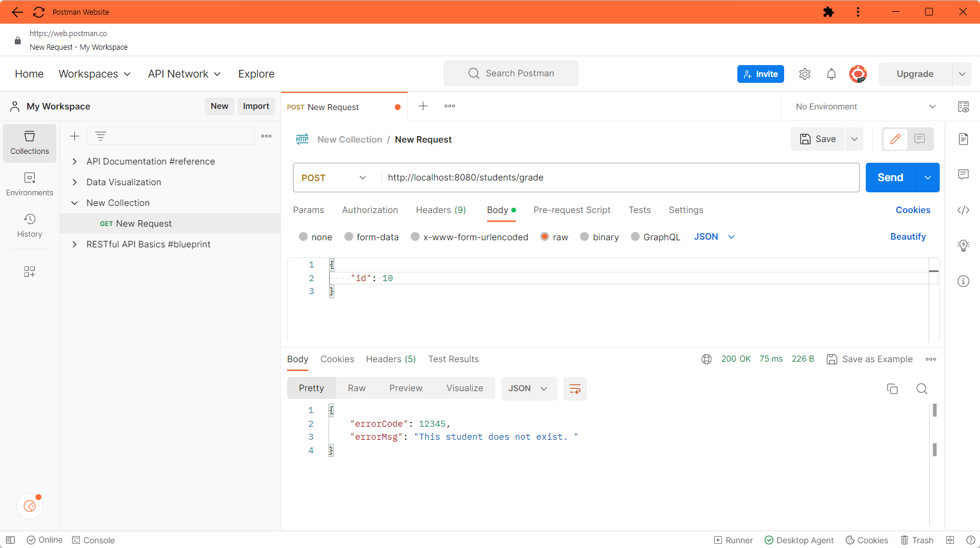The image size is (980, 548).
Task: Click the blue Send button
Action: pyautogui.click(x=891, y=178)
